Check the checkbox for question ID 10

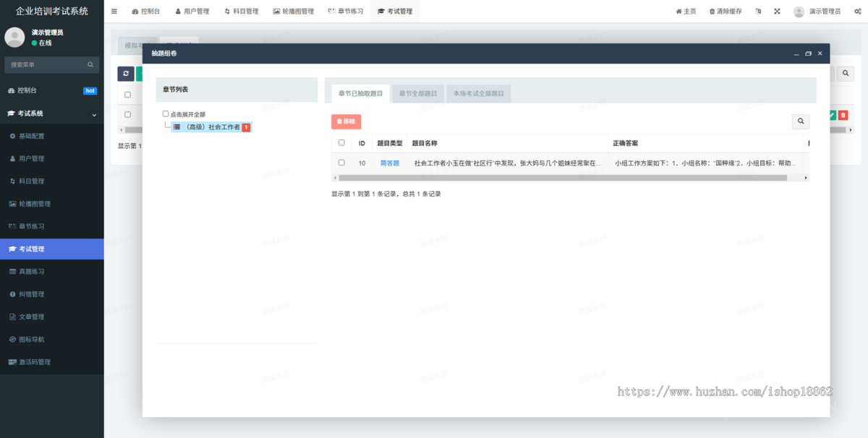pyautogui.click(x=341, y=163)
